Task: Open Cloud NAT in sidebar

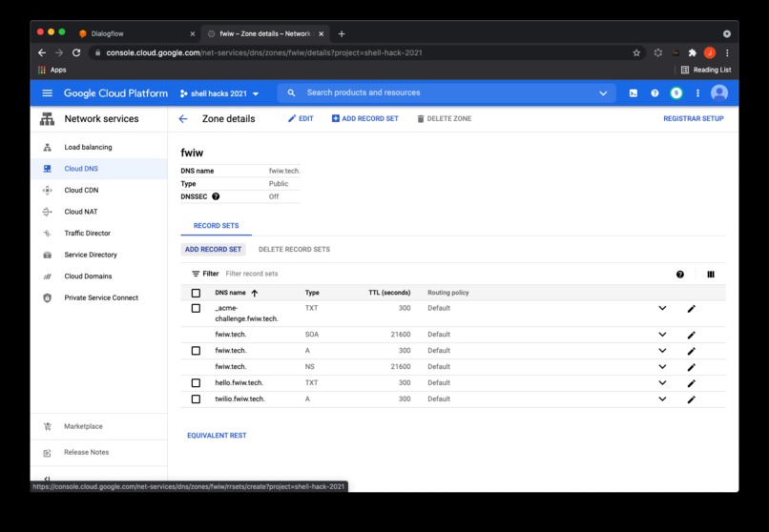Action: point(98,212)
